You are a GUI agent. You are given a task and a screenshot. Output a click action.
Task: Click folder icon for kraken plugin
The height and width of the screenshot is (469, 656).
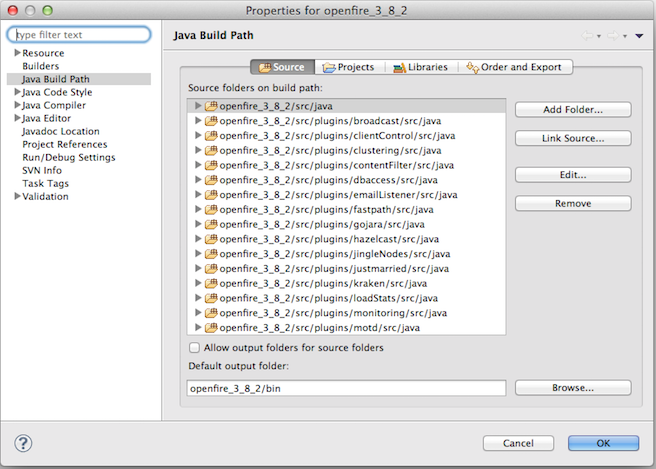pyautogui.click(x=211, y=283)
